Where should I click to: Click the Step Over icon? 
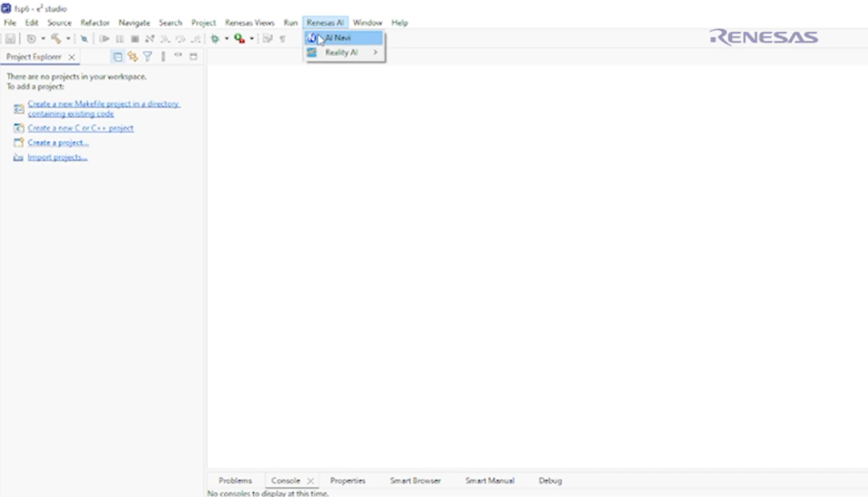(x=181, y=39)
